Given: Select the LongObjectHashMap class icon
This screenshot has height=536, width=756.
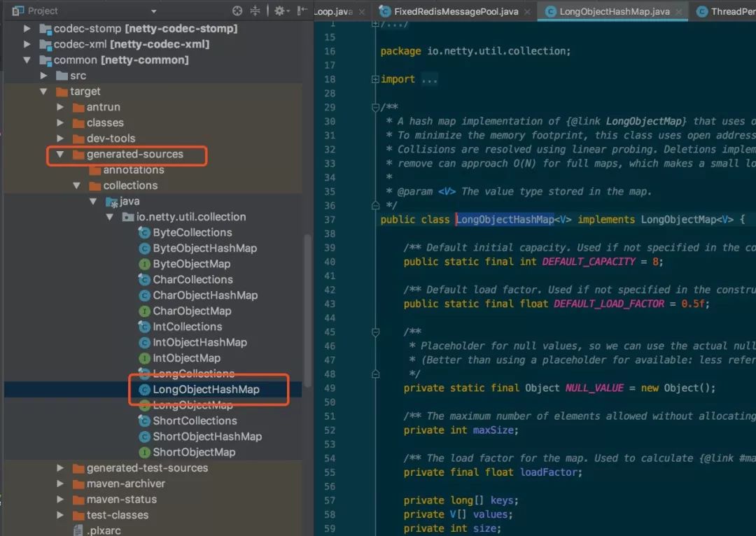Looking at the screenshot, I should 144,390.
